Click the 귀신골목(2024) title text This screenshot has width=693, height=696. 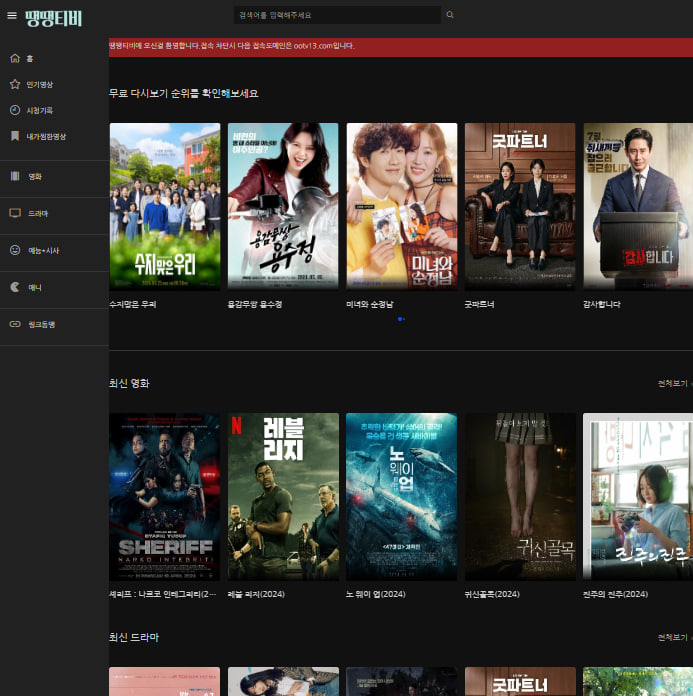tap(492, 594)
